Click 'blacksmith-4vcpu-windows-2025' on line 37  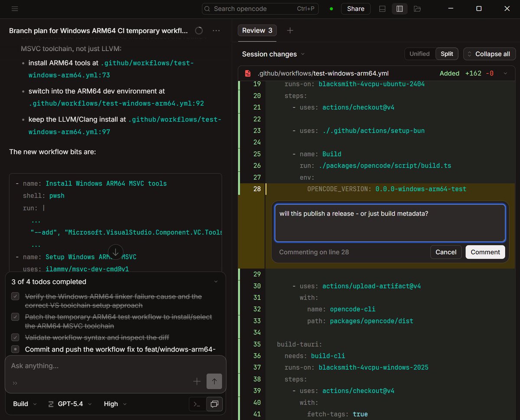click(x=374, y=368)
